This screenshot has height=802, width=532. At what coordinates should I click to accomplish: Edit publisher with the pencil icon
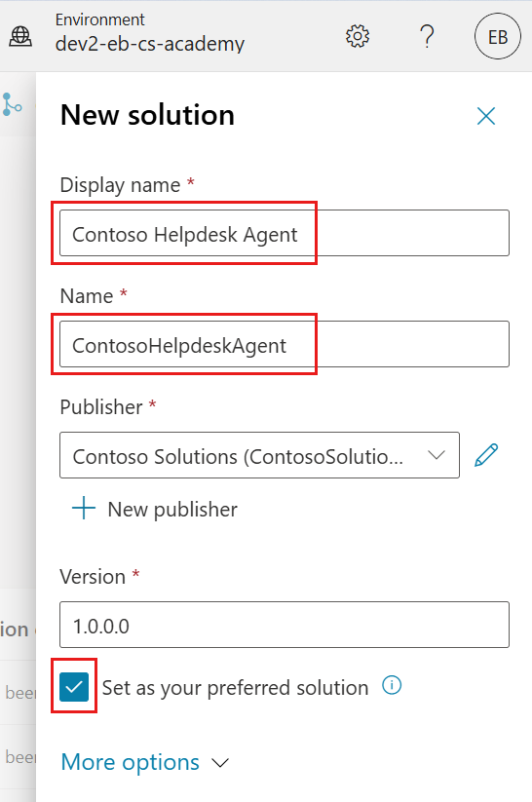(x=486, y=455)
